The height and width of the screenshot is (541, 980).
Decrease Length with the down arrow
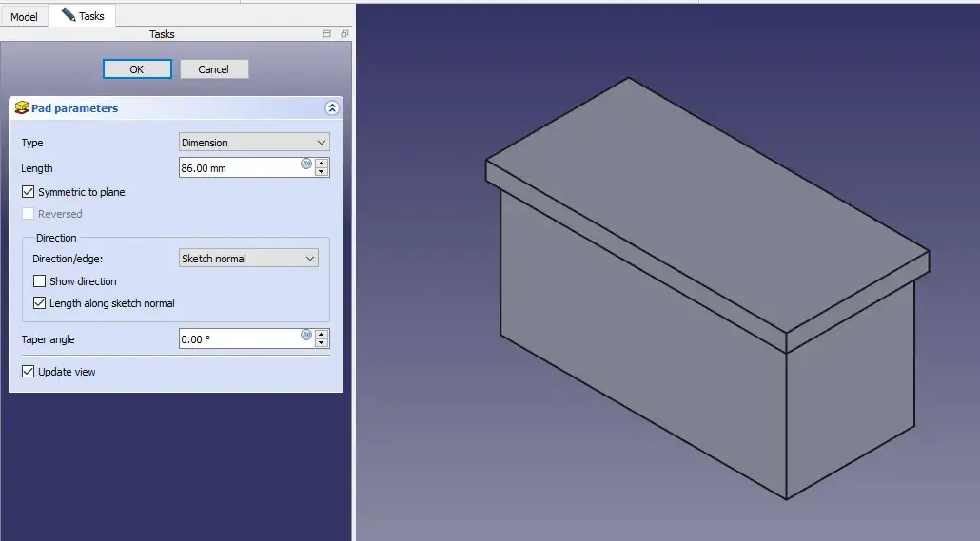coord(322,172)
